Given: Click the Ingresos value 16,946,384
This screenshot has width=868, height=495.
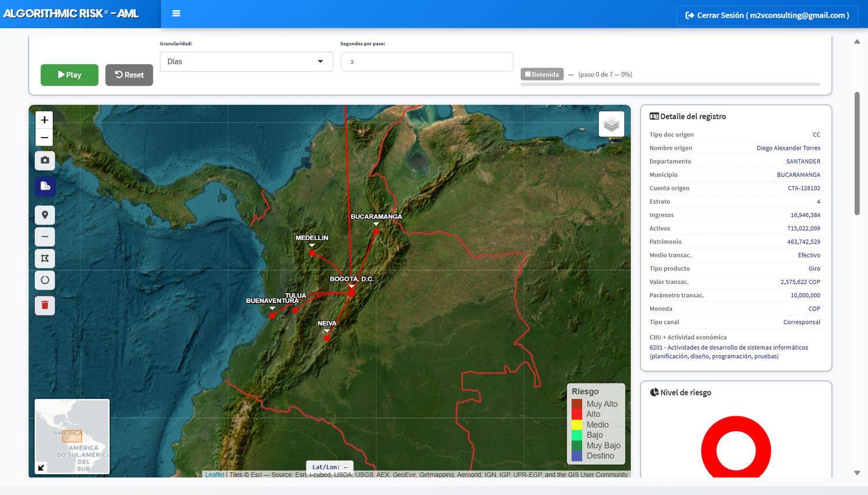Looking at the screenshot, I should (806, 215).
